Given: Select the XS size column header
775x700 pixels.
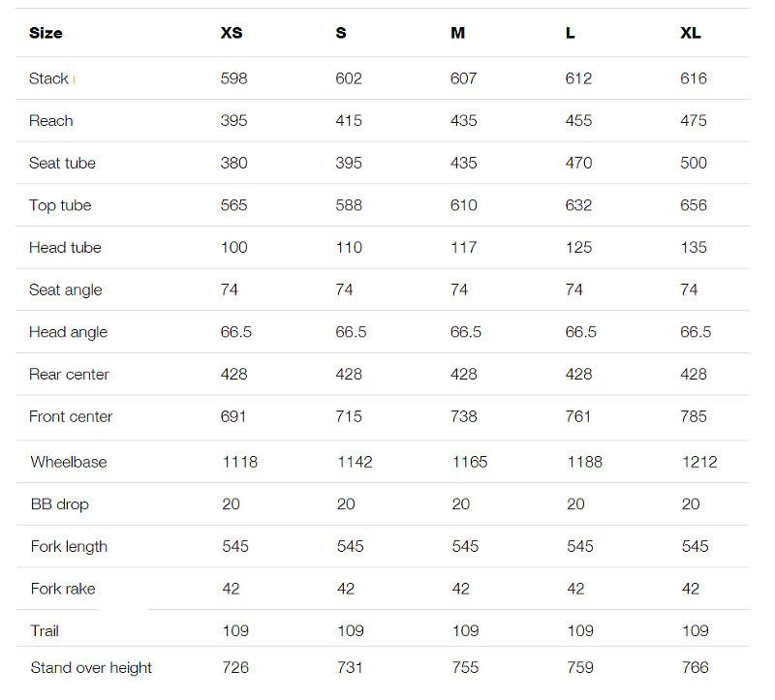Looking at the screenshot, I should (232, 33).
